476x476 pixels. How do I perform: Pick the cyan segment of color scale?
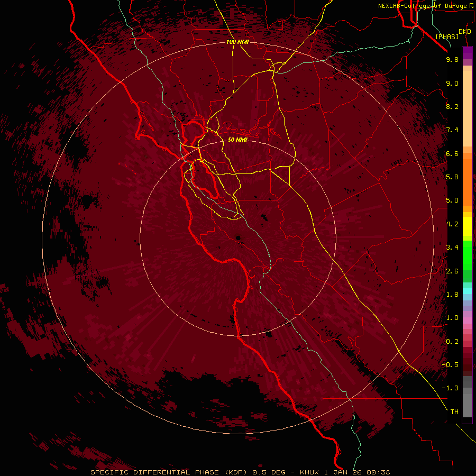tap(467, 291)
